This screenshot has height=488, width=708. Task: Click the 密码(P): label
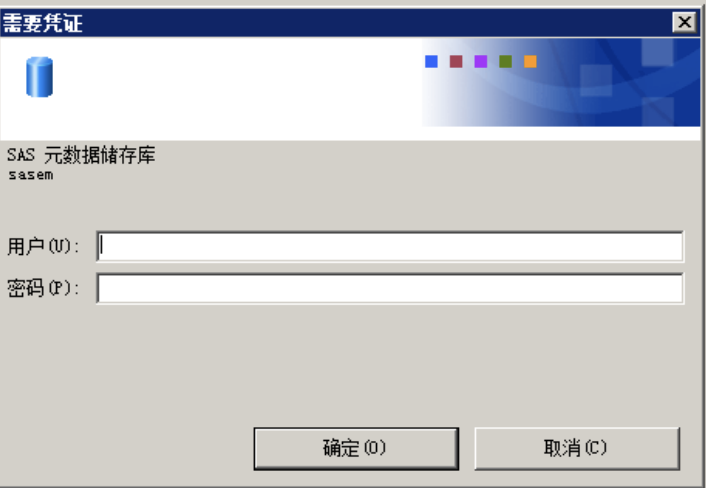coord(43,288)
